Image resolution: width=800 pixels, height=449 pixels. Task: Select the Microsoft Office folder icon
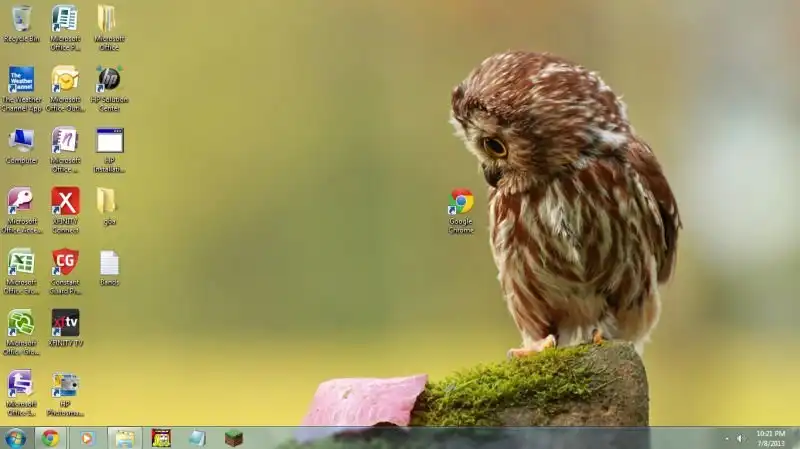106,19
